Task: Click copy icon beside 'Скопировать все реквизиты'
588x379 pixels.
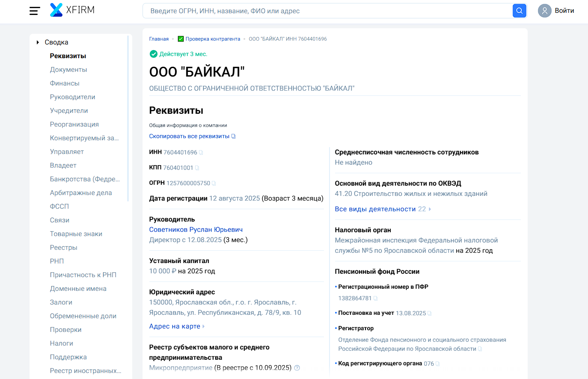Action: click(233, 136)
